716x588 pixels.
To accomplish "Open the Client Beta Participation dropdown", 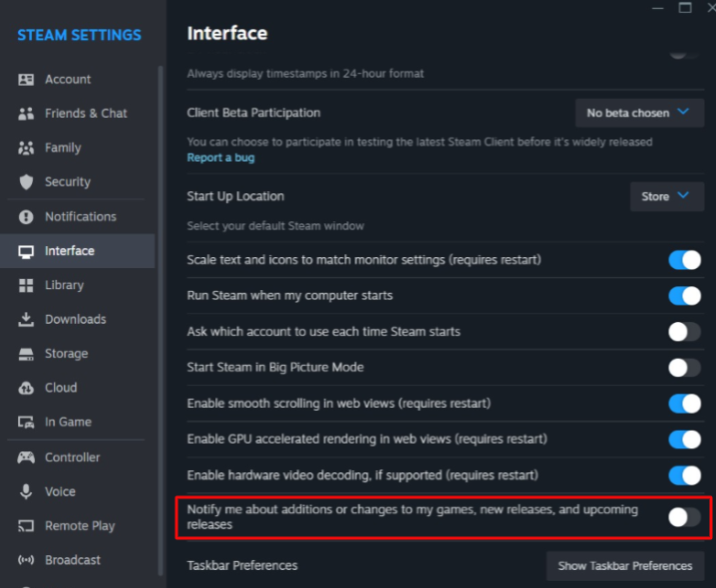I will click(638, 113).
